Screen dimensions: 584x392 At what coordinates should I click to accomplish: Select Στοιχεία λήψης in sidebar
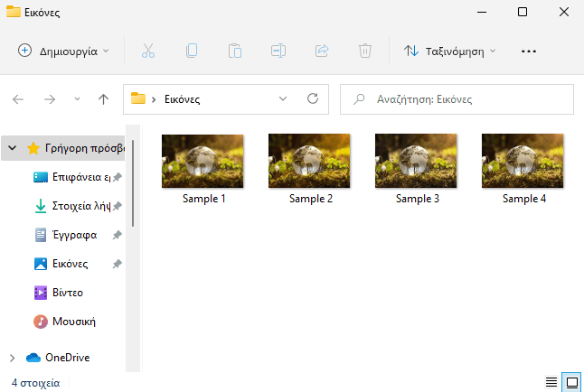coord(81,206)
